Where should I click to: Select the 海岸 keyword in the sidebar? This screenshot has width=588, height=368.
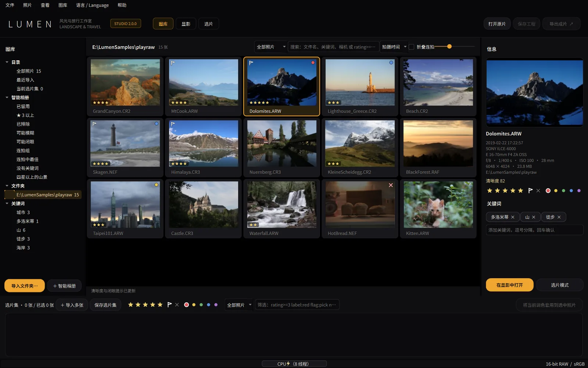23,248
